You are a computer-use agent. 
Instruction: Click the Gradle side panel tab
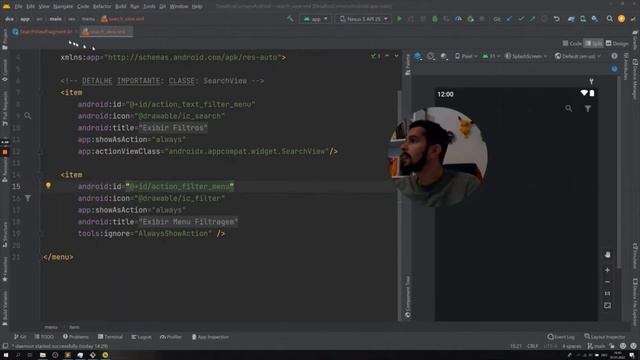[x=635, y=40]
